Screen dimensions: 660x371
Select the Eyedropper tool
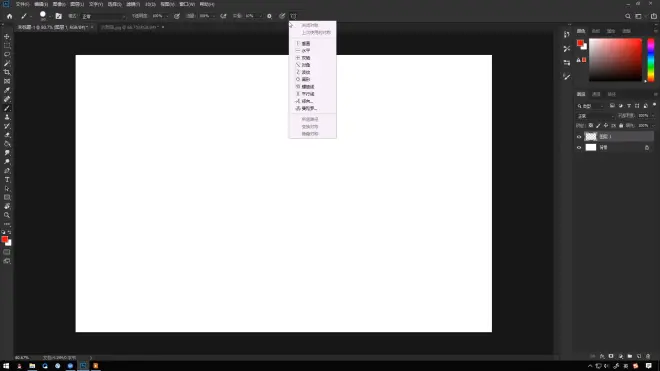tap(7, 90)
